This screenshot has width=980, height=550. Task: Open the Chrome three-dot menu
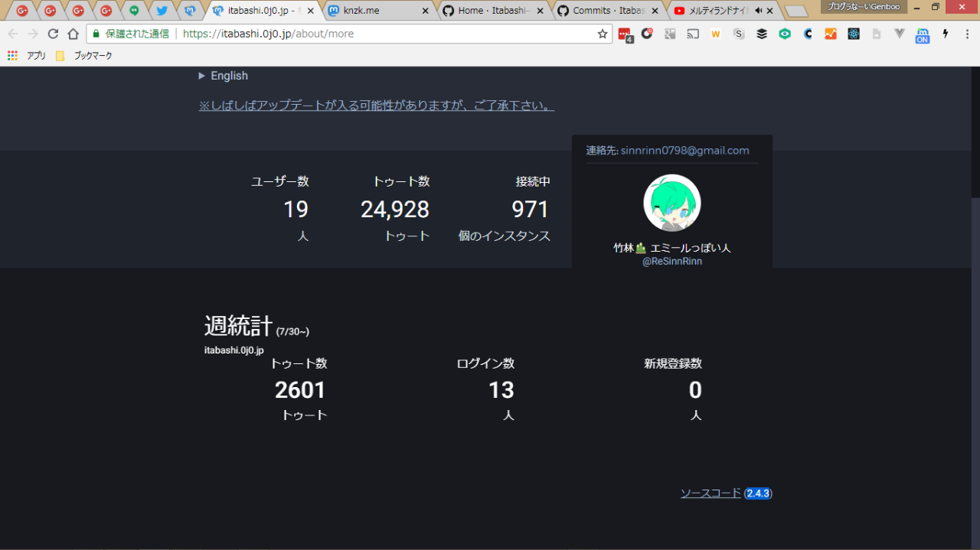tap(966, 34)
